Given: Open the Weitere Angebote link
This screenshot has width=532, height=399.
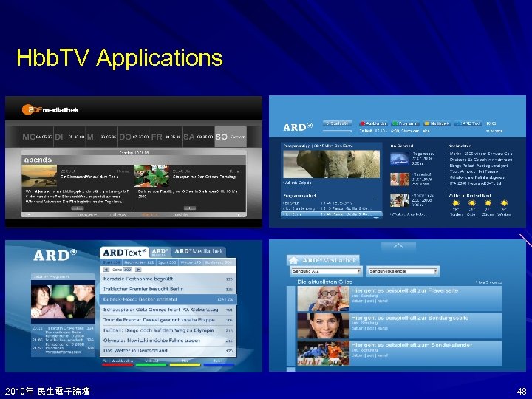Looking at the screenshot, I should (409, 214).
